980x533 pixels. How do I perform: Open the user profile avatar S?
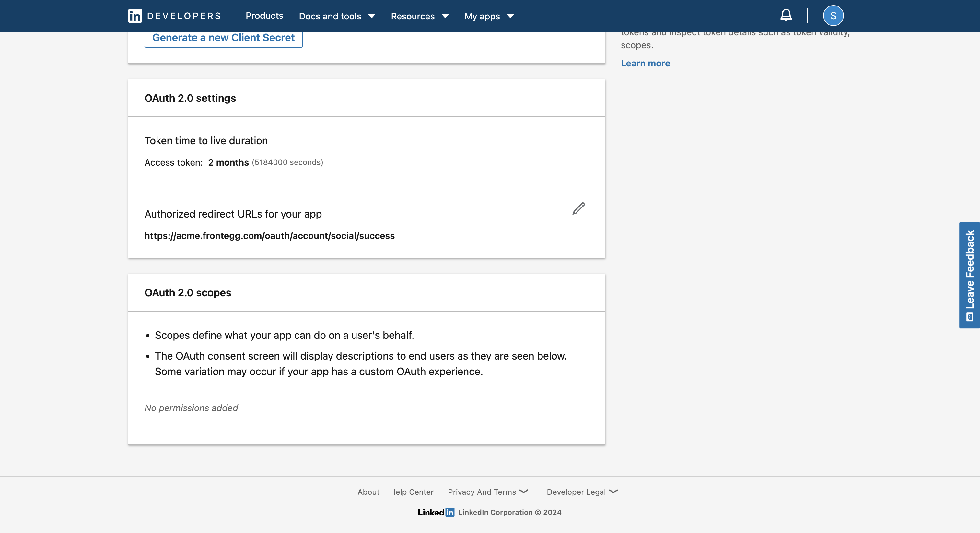click(x=833, y=16)
